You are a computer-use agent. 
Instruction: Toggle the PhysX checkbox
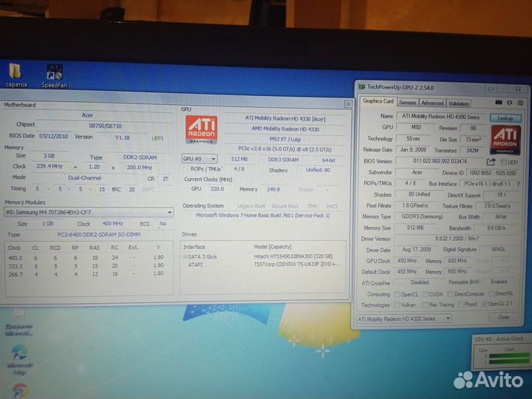click(460, 304)
